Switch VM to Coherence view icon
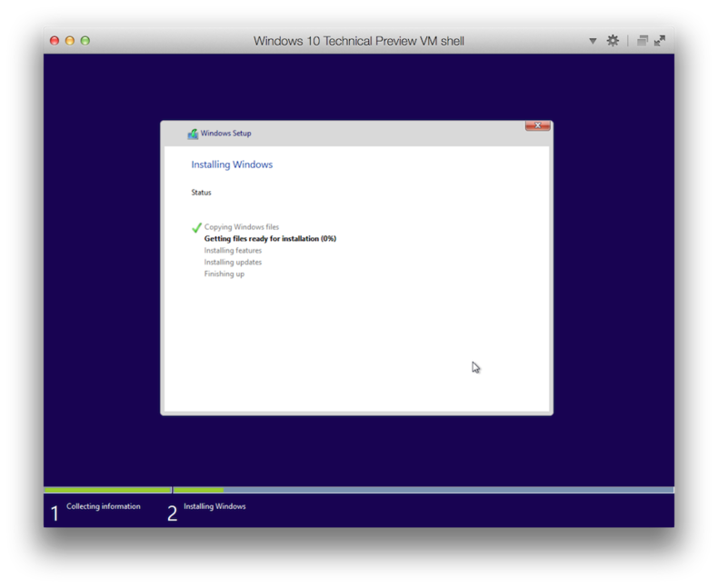 [x=643, y=41]
